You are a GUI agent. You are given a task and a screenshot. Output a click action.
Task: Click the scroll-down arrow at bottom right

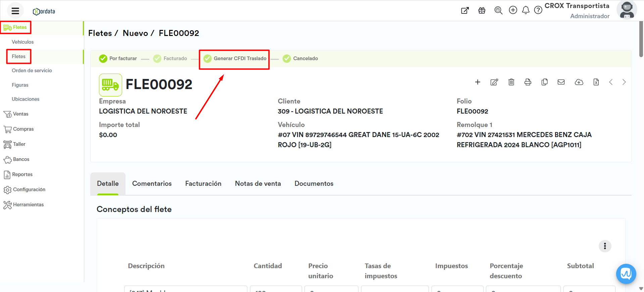pos(641,289)
